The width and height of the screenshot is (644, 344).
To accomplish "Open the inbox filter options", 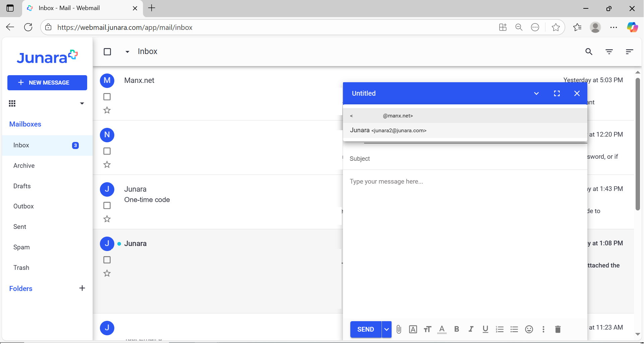I will pyautogui.click(x=609, y=52).
